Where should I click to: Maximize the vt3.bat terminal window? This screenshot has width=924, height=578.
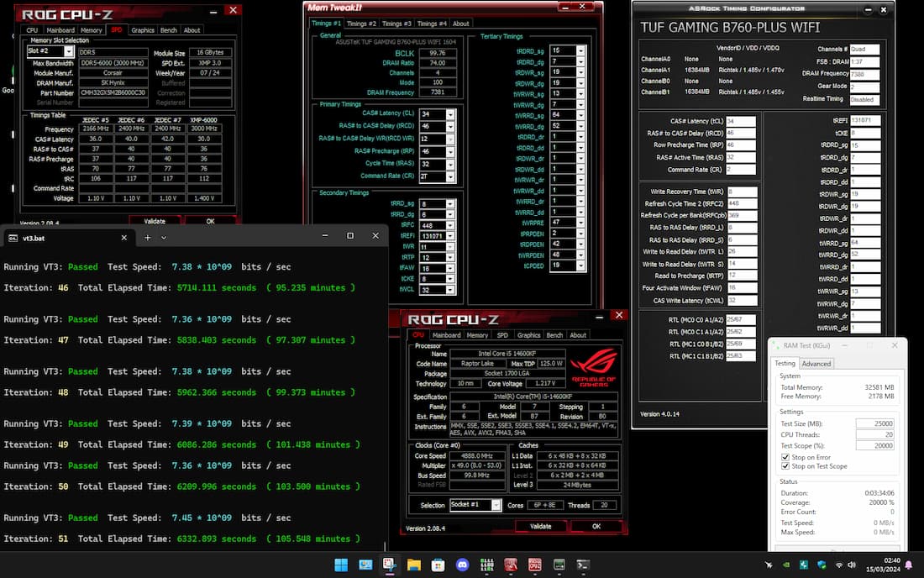point(350,236)
